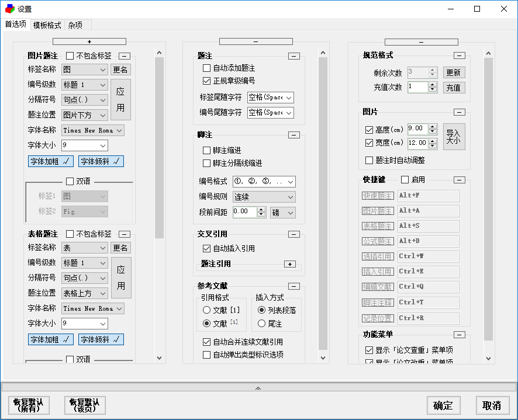This screenshot has width=518, height=420.
Task: Switch to the 模板格式 tab
Action: 47,25
